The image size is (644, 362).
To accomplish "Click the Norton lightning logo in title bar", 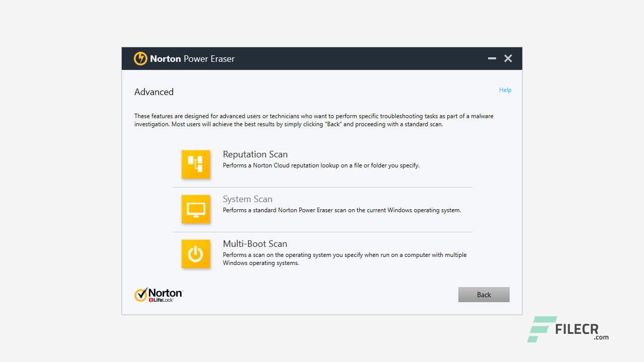I will click(140, 58).
